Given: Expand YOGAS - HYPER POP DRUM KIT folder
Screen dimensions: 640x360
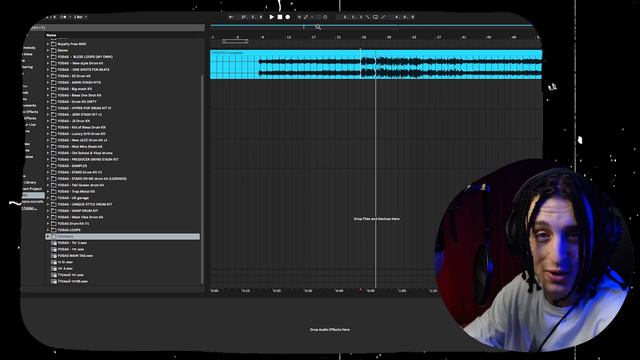Looking at the screenshot, I should [x=48, y=108].
